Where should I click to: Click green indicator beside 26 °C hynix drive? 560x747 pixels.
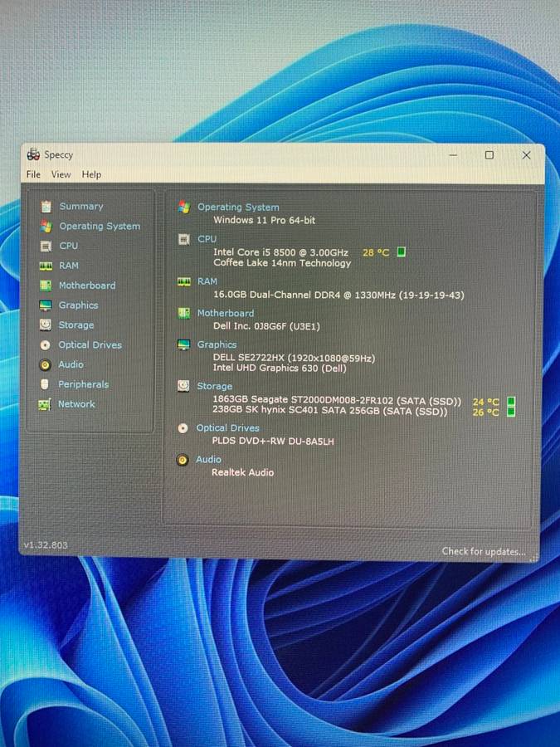point(511,411)
